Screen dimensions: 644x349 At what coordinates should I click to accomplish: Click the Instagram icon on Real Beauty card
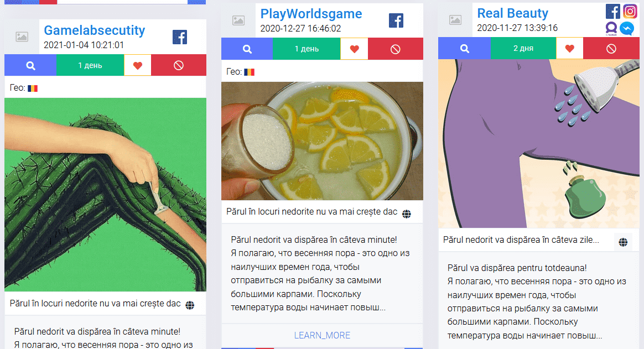[x=630, y=11]
